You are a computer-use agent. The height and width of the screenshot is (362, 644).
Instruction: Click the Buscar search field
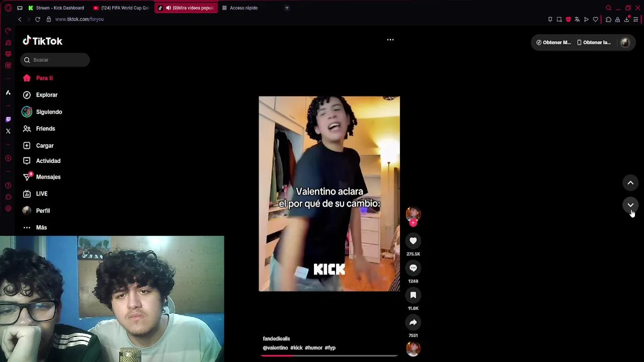coord(55,60)
